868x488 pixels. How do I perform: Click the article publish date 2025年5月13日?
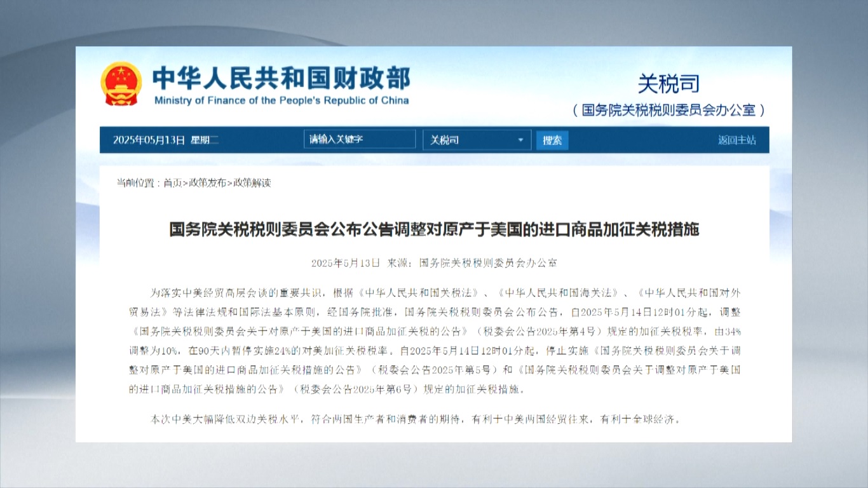tap(345, 262)
